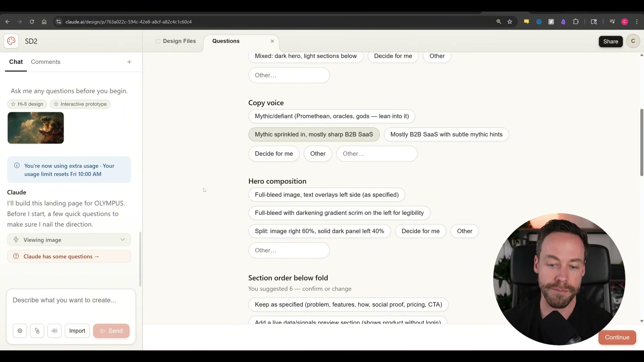644x362 pixels.
Task: Open the attached image thumbnail in chat
Action: [x=36, y=128]
